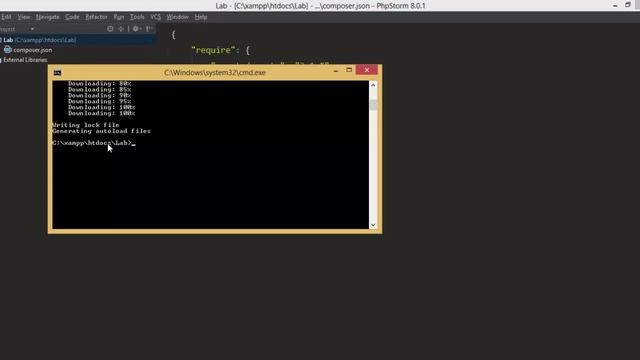Open the Tools menu
Image resolution: width=640 pixels, height=360 pixels.
[x=137, y=17]
